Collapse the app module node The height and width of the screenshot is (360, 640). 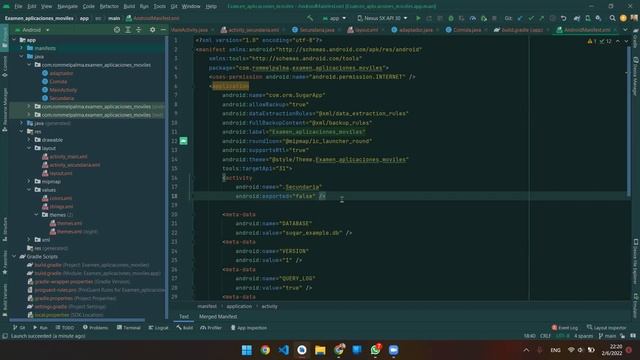click(x=14, y=40)
